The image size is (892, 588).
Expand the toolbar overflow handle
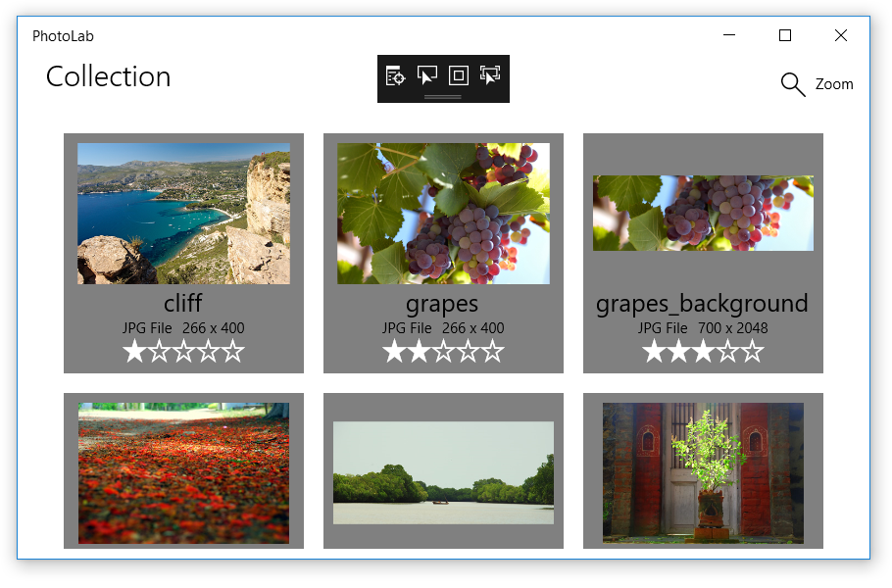[443, 98]
